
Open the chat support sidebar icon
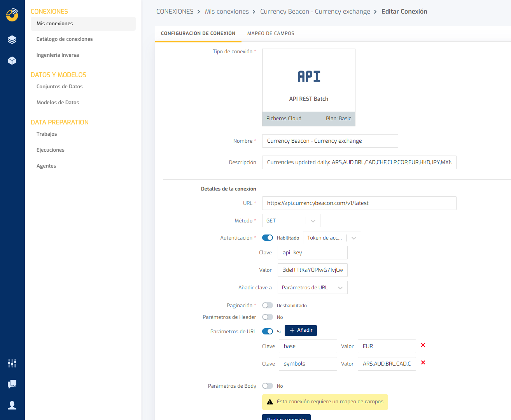click(12, 384)
